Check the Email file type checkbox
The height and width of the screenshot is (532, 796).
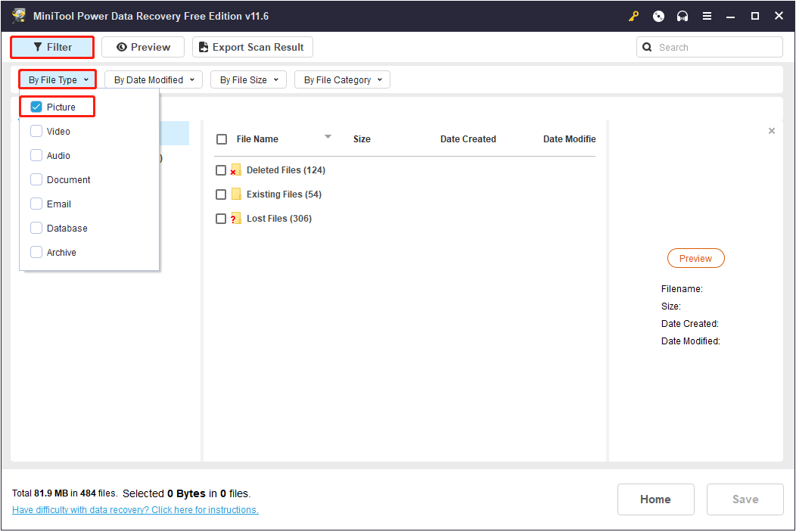click(36, 204)
